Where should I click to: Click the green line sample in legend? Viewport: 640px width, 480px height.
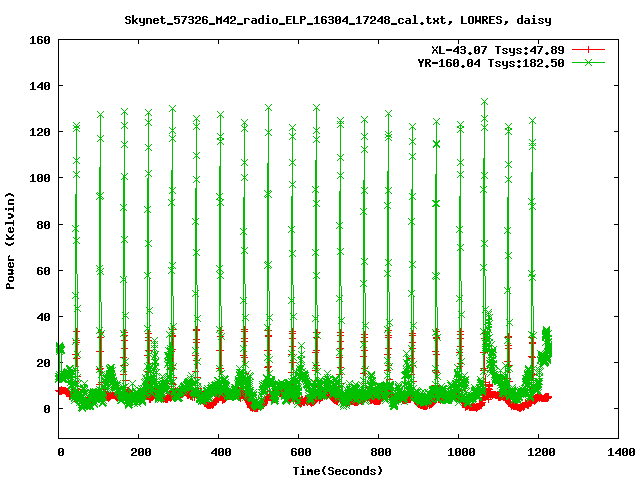coord(588,62)
